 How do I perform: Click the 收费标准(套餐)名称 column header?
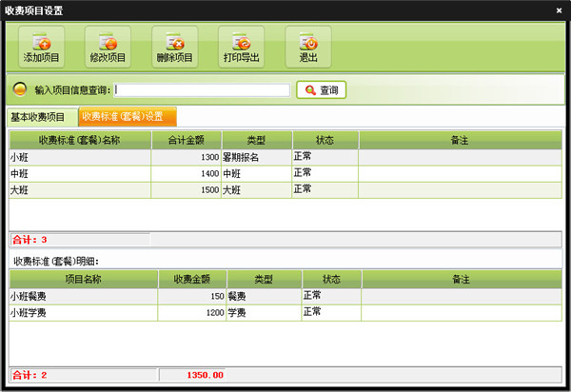(x=80, y=140)
